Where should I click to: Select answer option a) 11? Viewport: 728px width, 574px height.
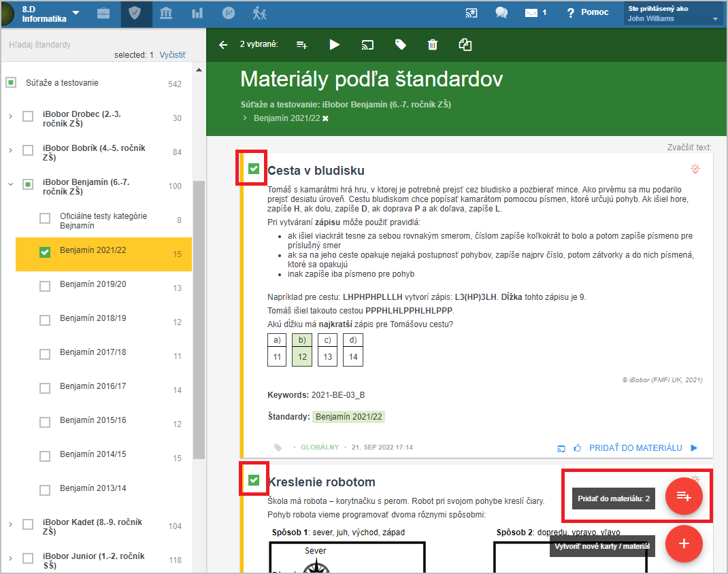(x=277, y=350)
